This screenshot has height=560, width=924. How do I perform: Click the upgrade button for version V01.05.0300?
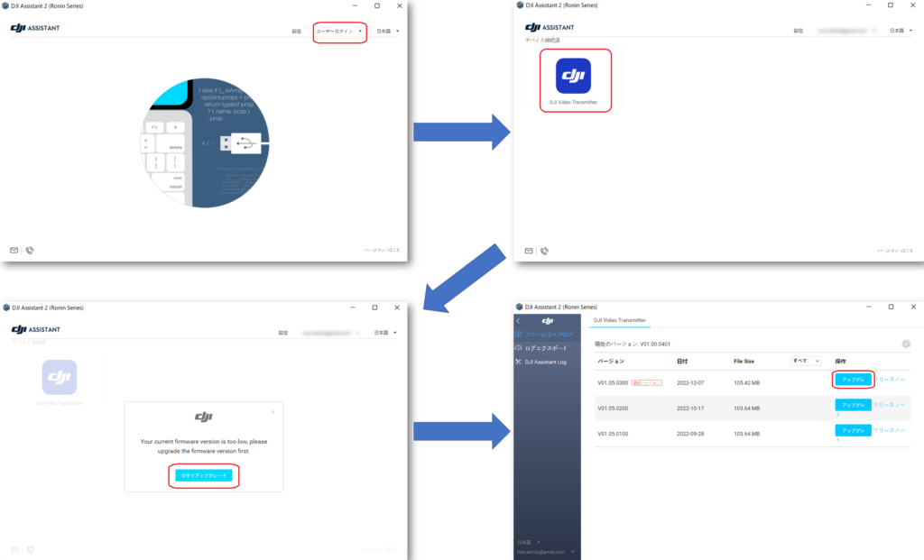click(x=852, y=381)
